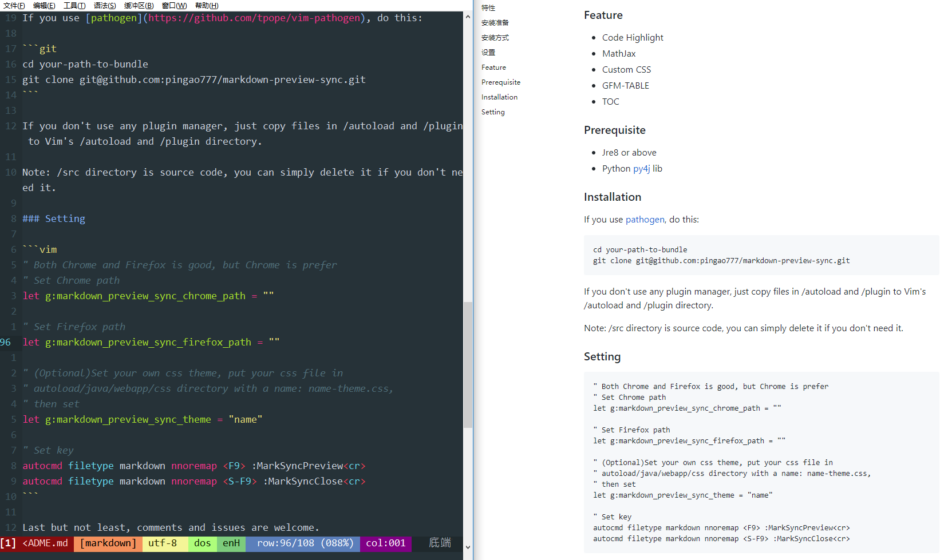Click 'Last but not least' line in Vim
The width and height of the screenshot is (948, 560).
coord(171,527)
